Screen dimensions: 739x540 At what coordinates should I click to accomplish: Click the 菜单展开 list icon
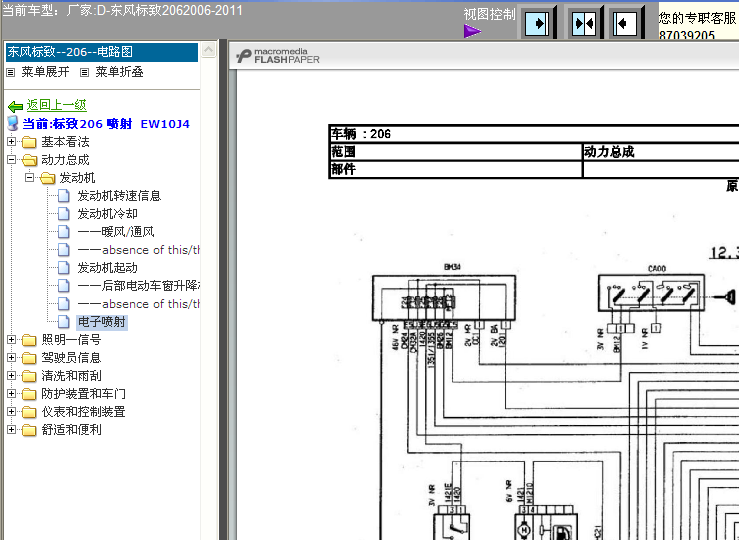[x=10, y=73]
